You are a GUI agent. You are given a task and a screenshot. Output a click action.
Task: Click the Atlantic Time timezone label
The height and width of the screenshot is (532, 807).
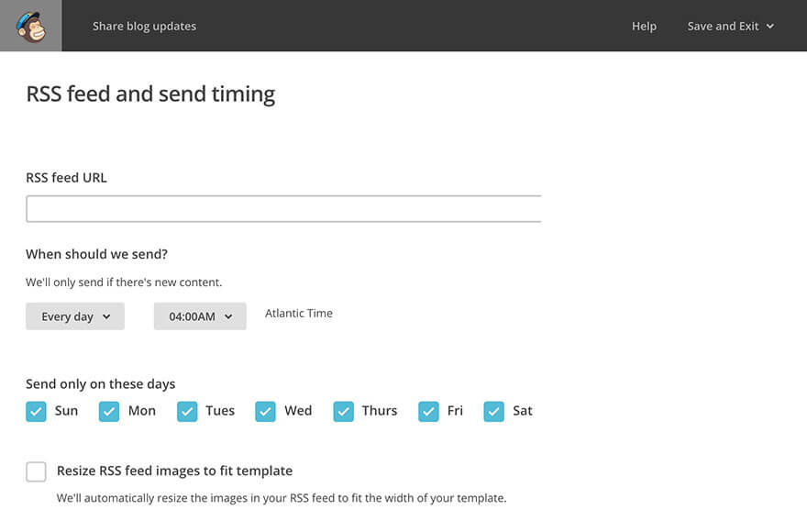point(299,314)
